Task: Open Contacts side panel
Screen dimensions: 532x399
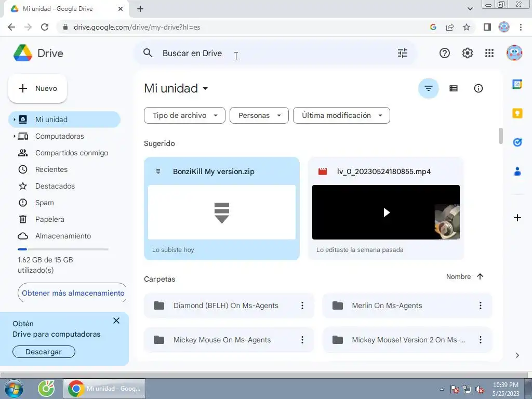Action: point(517,171)
